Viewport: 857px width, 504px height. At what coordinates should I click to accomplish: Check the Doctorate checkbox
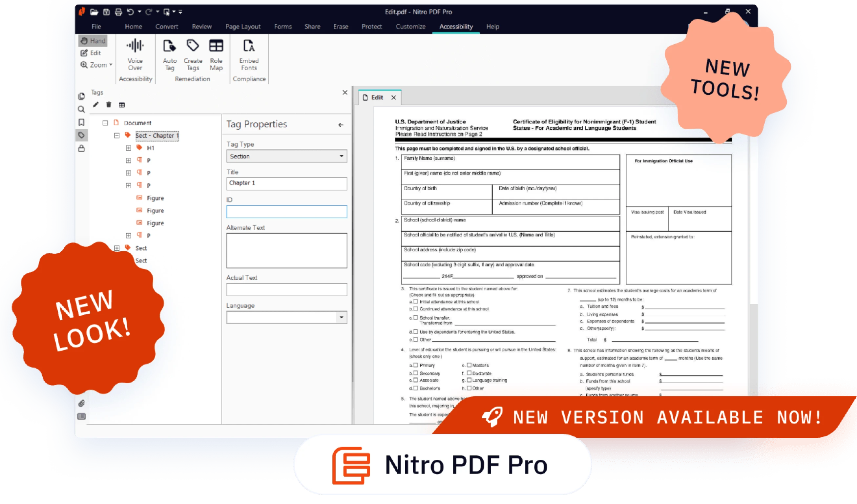tap(469, 373)
